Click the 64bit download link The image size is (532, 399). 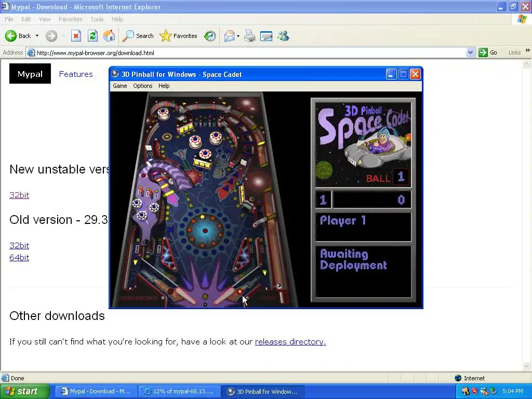click(19, 258)
